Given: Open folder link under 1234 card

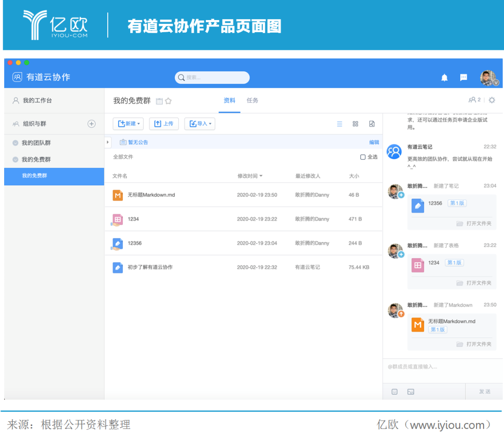Looking at the screenshot, I should pos(474,283).
